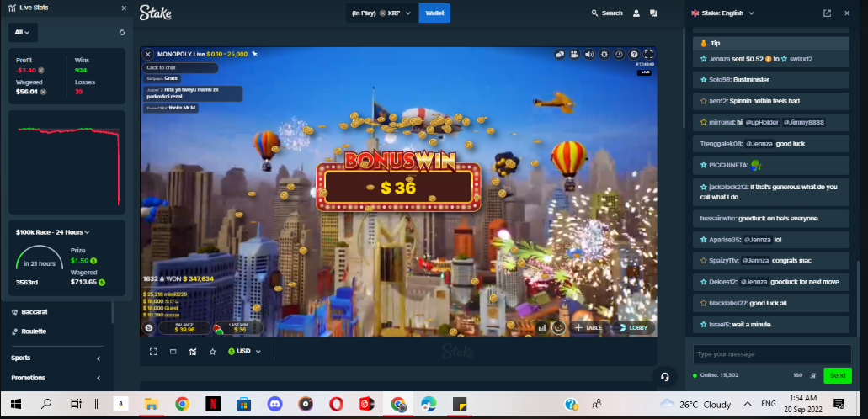
Task: Click the Tip notification header
Action: [771, 43]
